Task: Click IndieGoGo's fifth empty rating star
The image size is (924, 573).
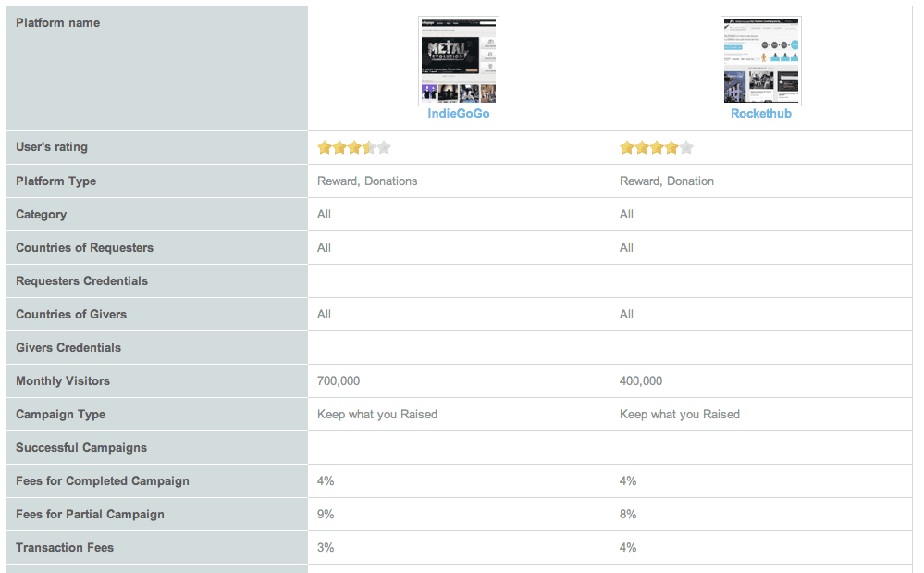Action: [x=384, y=147]
